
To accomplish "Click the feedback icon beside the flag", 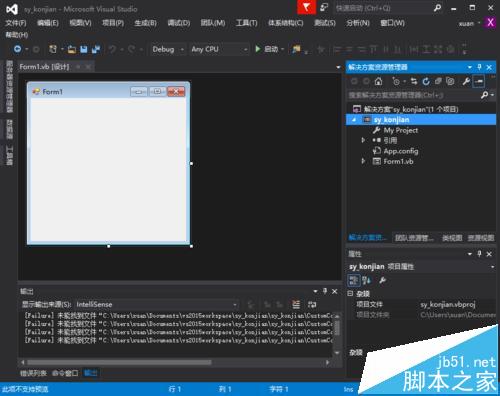I will (x=324, y=7).
